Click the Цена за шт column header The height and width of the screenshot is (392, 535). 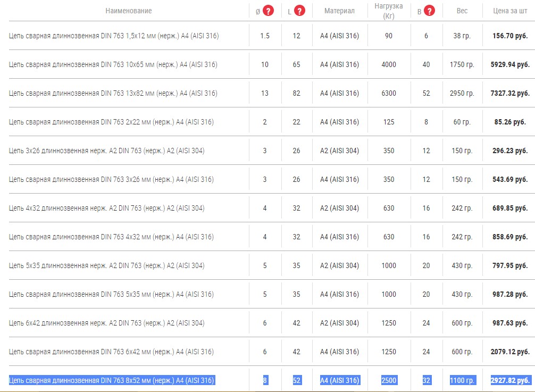509,11
